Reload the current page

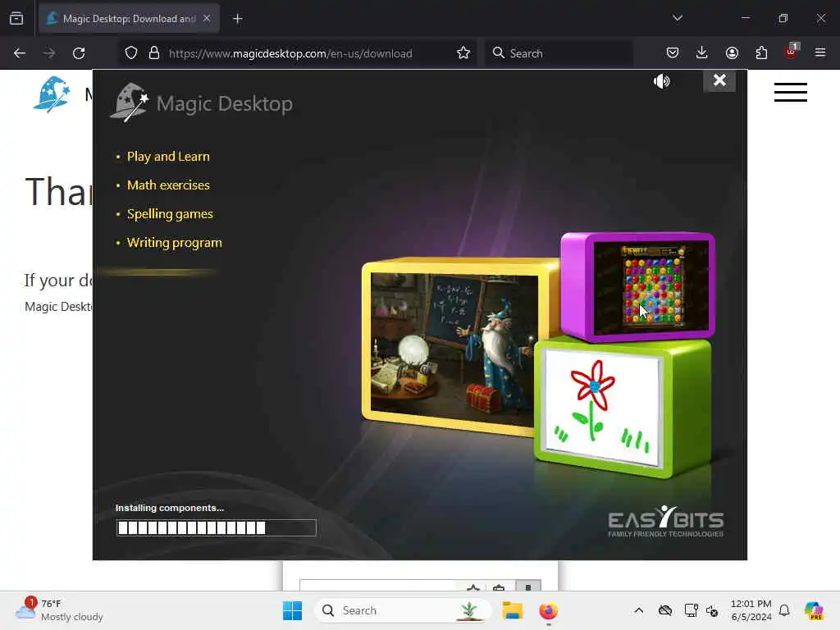(x=79, y=53)
